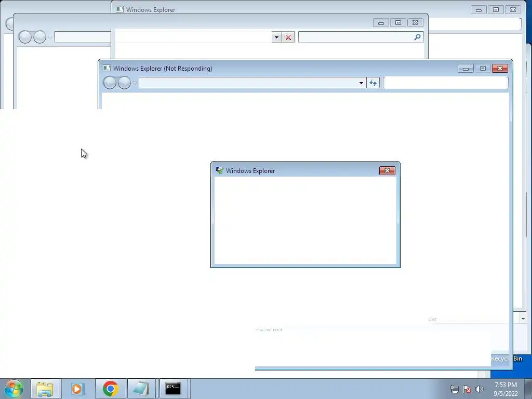Go forward in the middle untitled window
This screenshot has width=532, height=399.
39,37
